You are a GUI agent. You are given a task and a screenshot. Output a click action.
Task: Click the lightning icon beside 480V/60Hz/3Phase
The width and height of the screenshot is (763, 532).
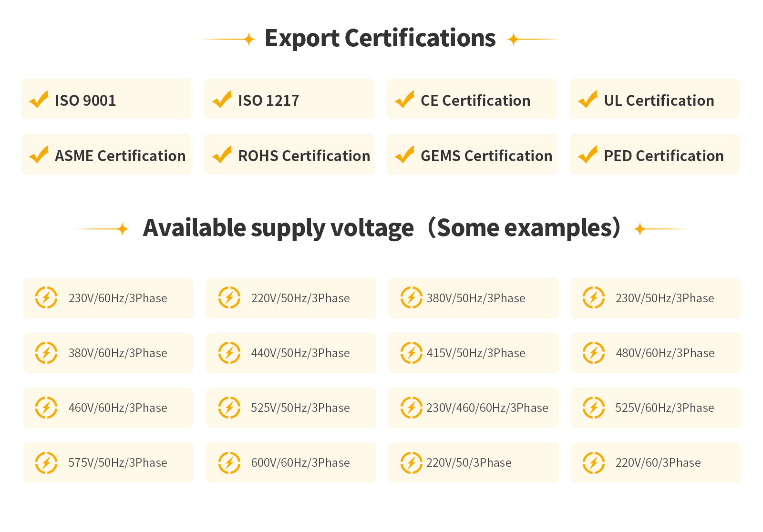coord(594,353)
